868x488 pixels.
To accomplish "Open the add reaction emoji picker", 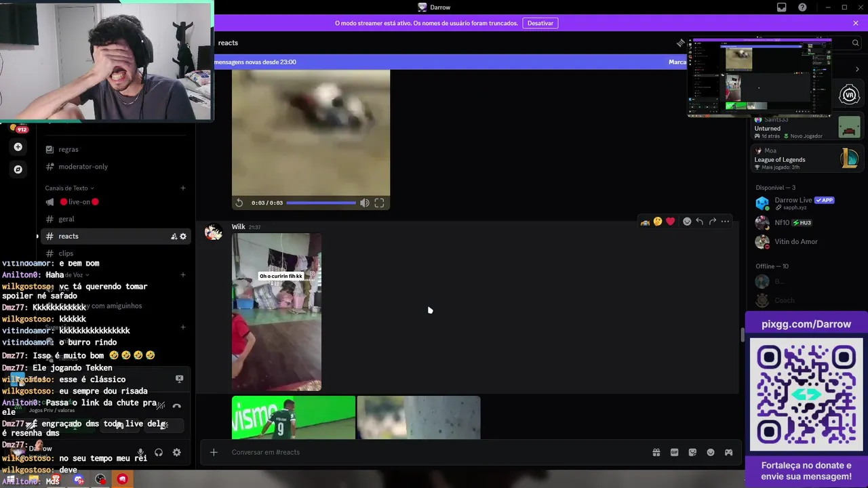I will coord(687,222).
